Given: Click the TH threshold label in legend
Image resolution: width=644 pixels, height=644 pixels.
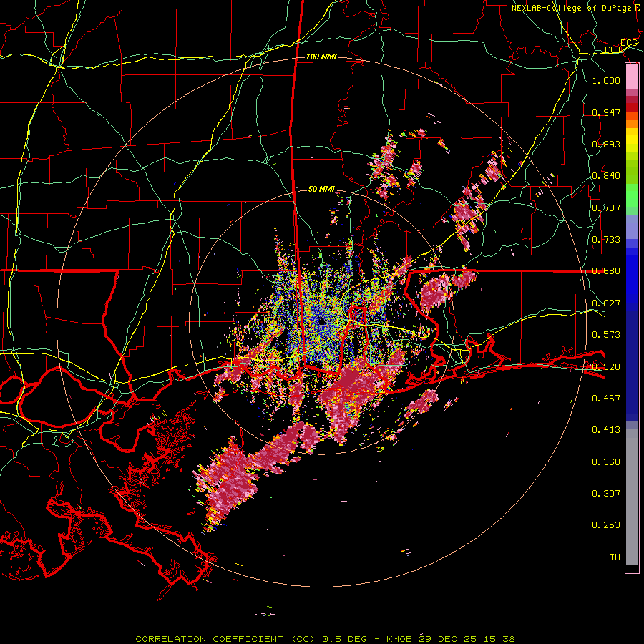Looking at the screenshot, I should pos(615,557).
